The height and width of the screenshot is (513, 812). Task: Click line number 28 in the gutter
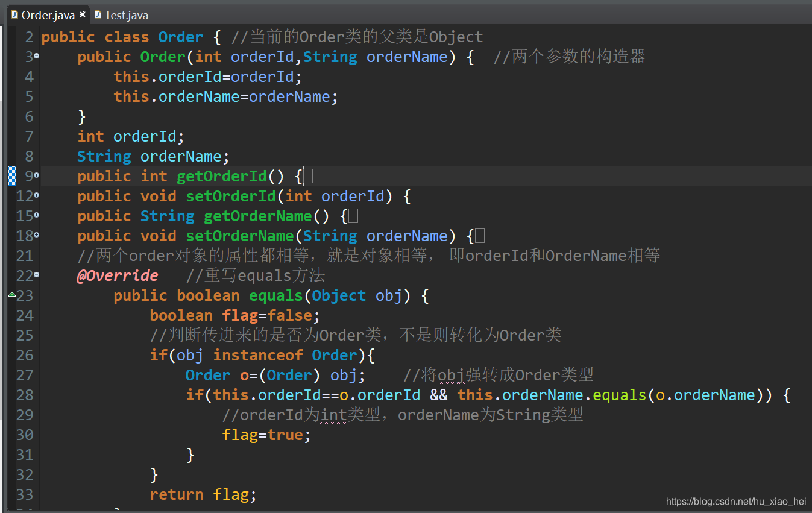(x=25, y=395)
